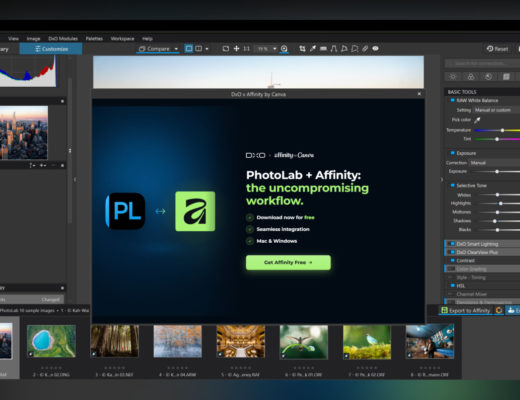This screenshot has width=520, height=400.
Task: Open the DxO Modules menu
Action: tap(63, 39)
